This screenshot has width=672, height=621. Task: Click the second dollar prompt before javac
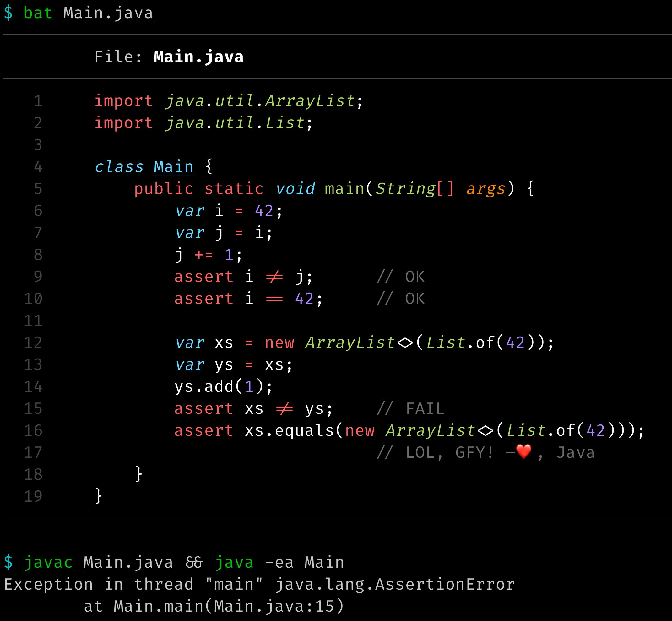click(8, 562)
